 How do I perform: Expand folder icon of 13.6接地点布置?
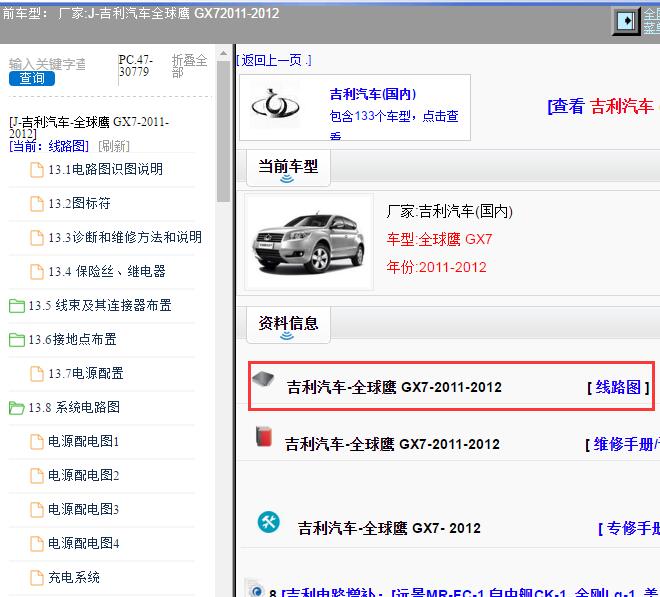(x=16, y=340)
